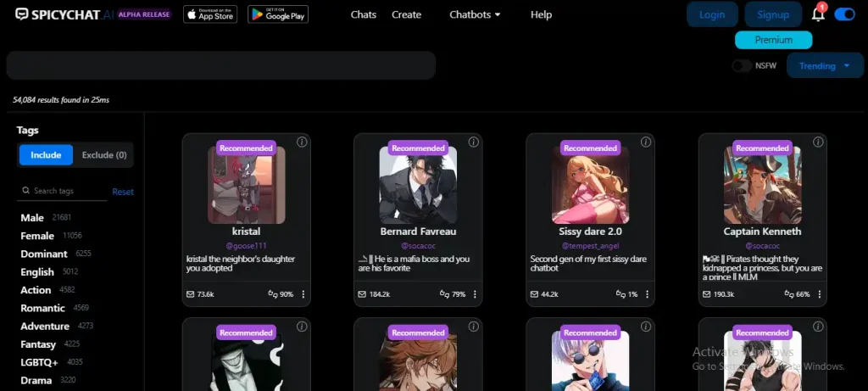Open info icon on Captain Kenneth card

818,142
